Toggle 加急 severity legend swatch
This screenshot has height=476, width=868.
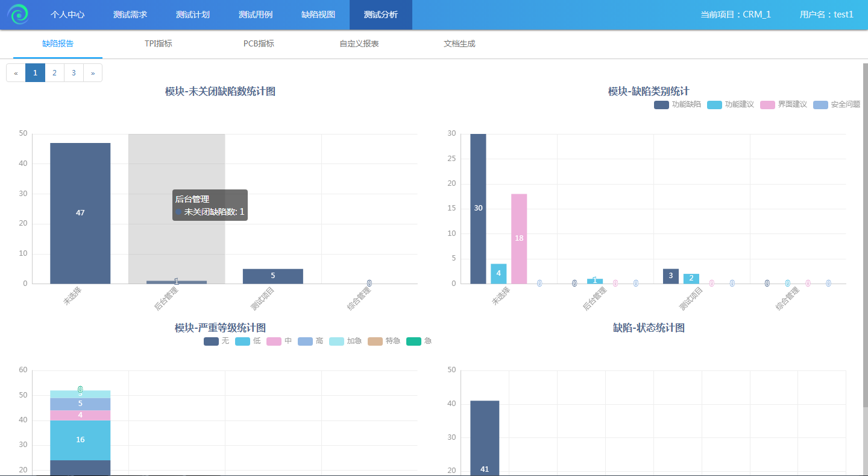336,341
